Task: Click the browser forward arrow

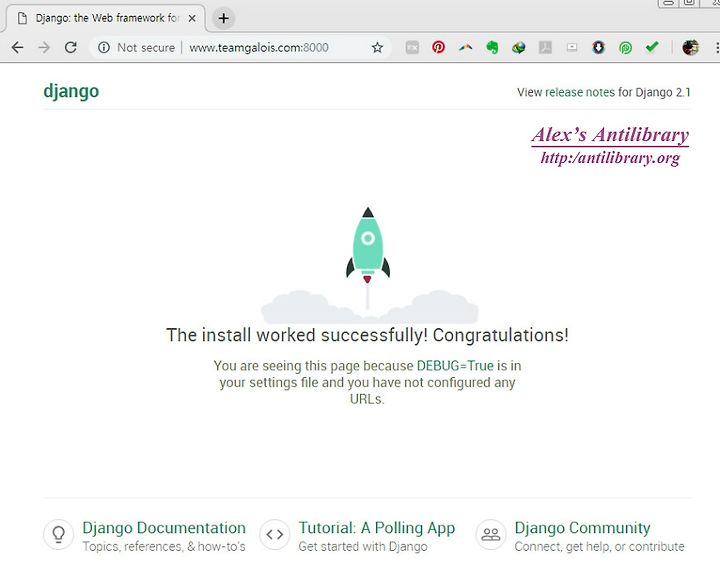Action: click(44, 47)
